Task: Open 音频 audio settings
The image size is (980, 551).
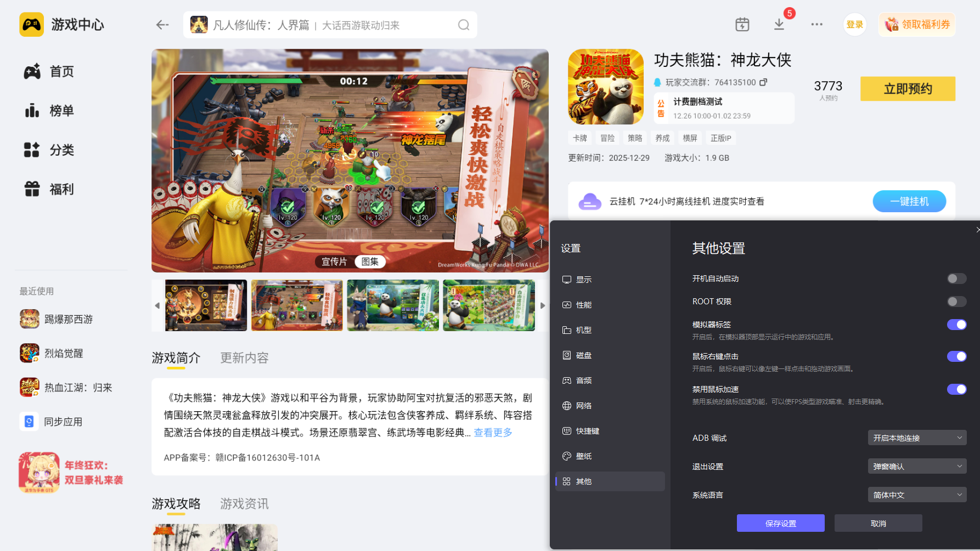Action: (610, 380)
